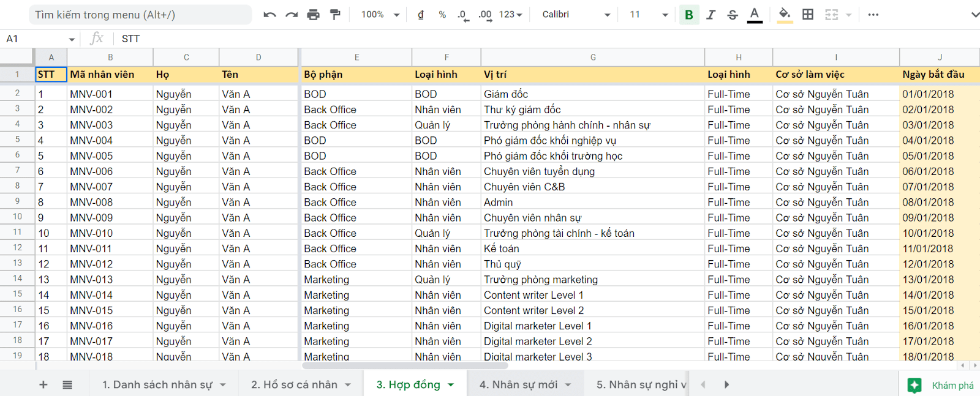Toggle Italic formatting
Viewport: 980px width, 396px height.
(x=710, y=15)
